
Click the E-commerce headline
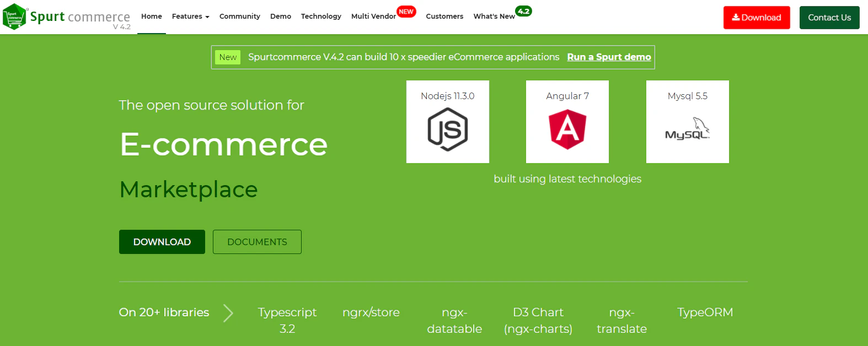pyautogui.click(x=224, y=144)
